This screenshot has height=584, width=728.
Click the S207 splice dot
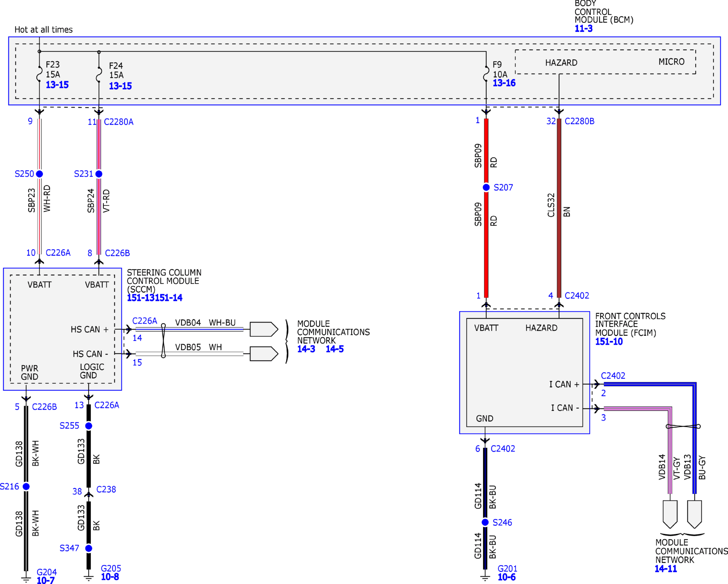[486, 187]
